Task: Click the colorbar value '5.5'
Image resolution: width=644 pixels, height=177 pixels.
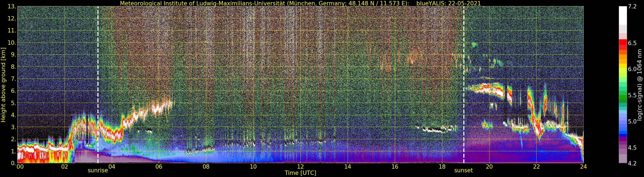Action: [x=632, y=95]
